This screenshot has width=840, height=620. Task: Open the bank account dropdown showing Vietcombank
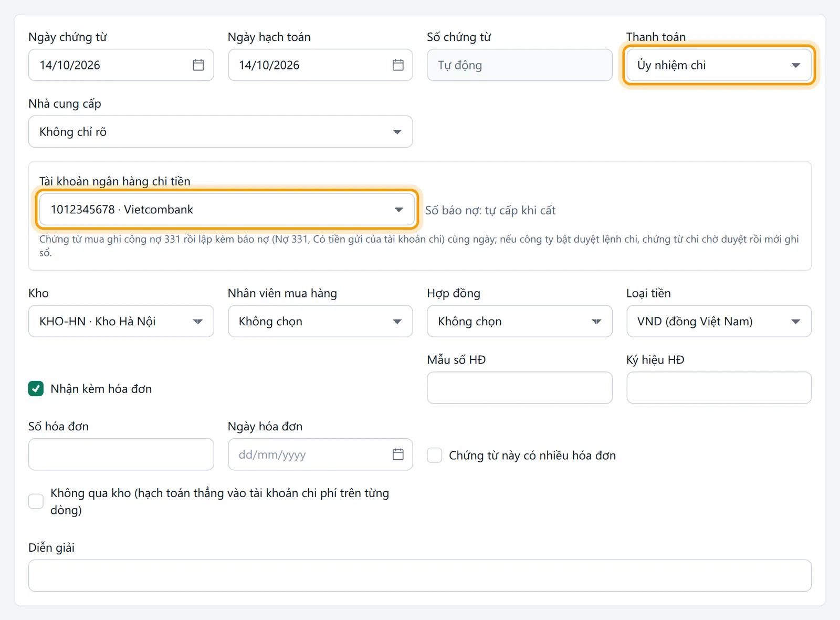[227, 210]
